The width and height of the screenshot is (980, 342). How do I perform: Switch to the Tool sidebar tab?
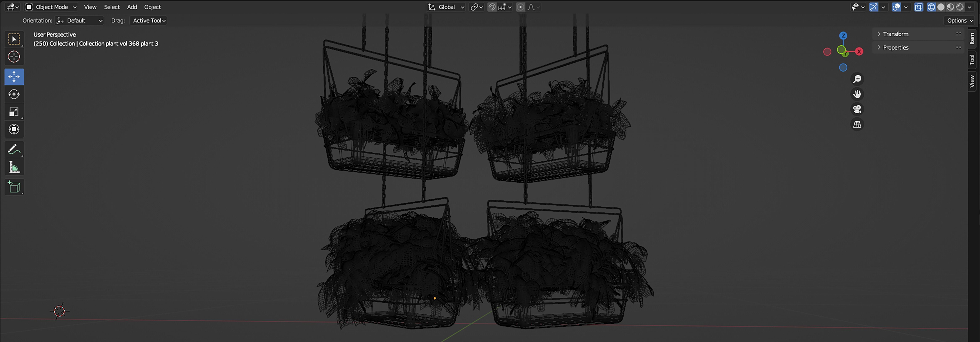point(972,60)
